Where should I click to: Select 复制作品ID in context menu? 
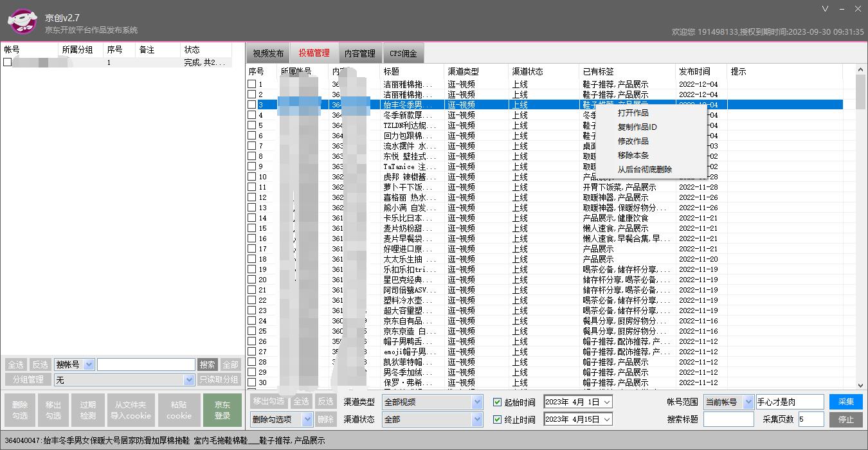[637, 127]
